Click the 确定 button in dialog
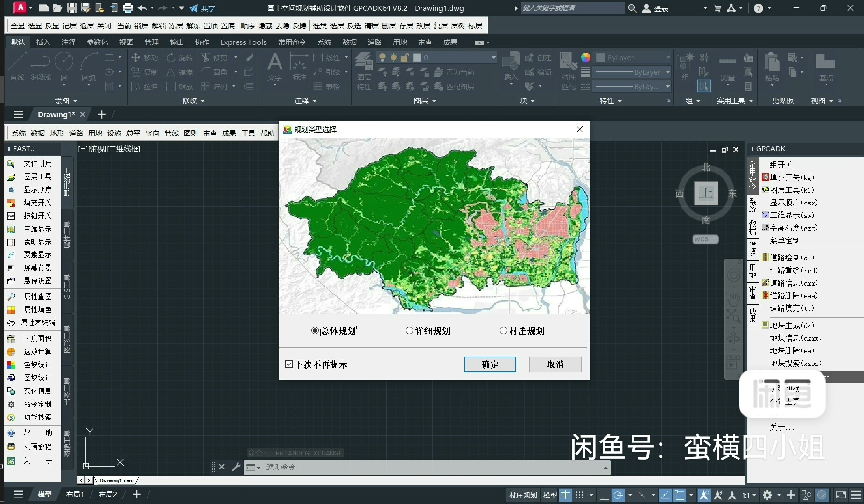 pos(490,364)
